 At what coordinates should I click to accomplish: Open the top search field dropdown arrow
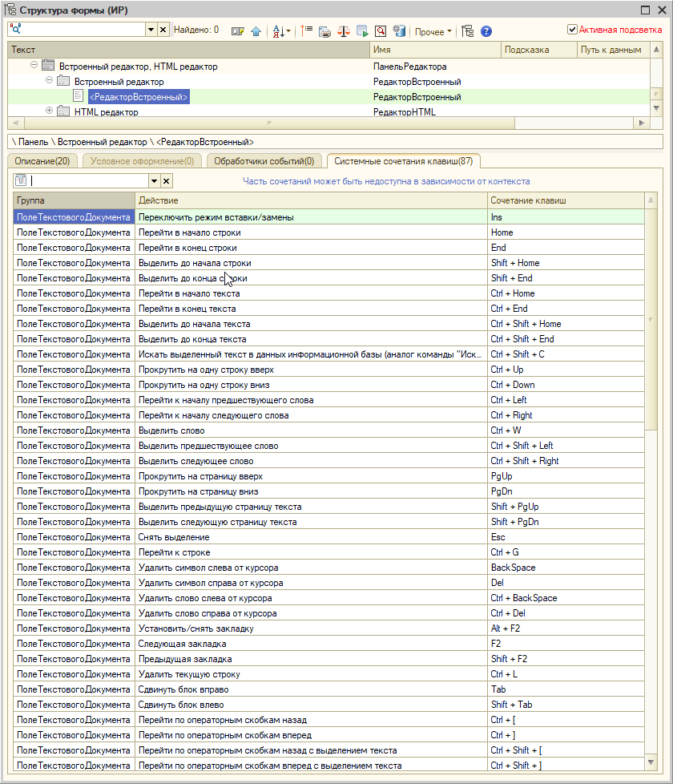click(151, 30)
